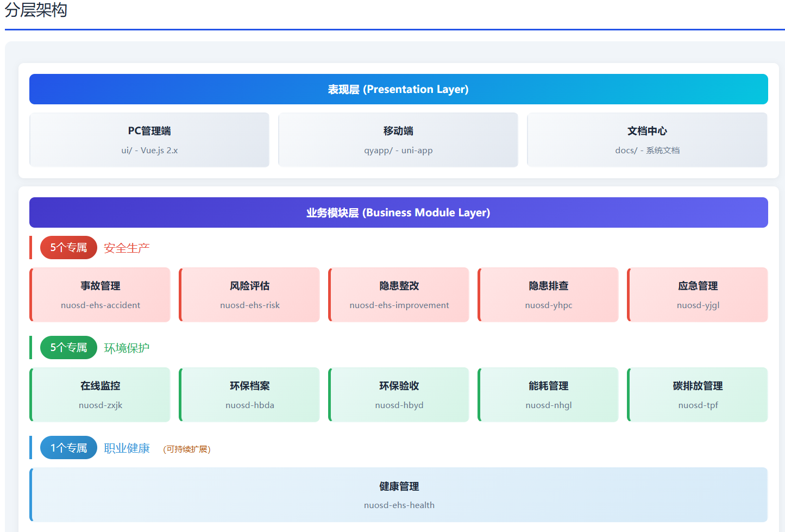Select the 文档中心 docs card
785x532 pixels.
click(647, 140)
